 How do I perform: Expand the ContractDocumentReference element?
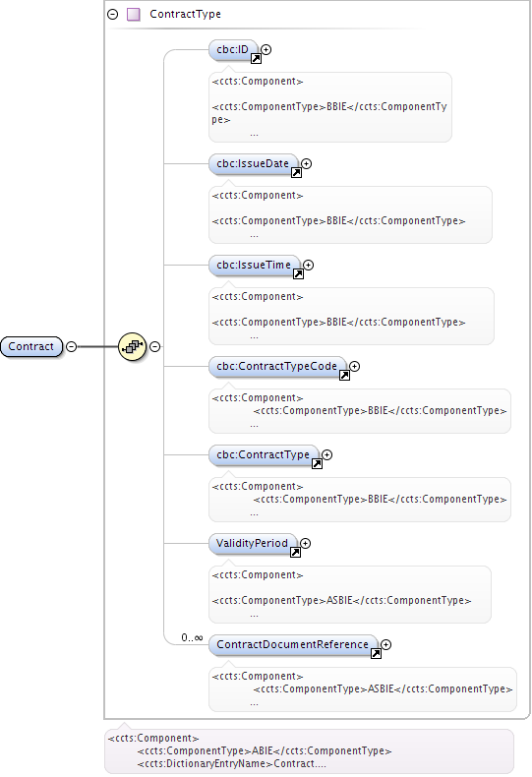point(386,644)
